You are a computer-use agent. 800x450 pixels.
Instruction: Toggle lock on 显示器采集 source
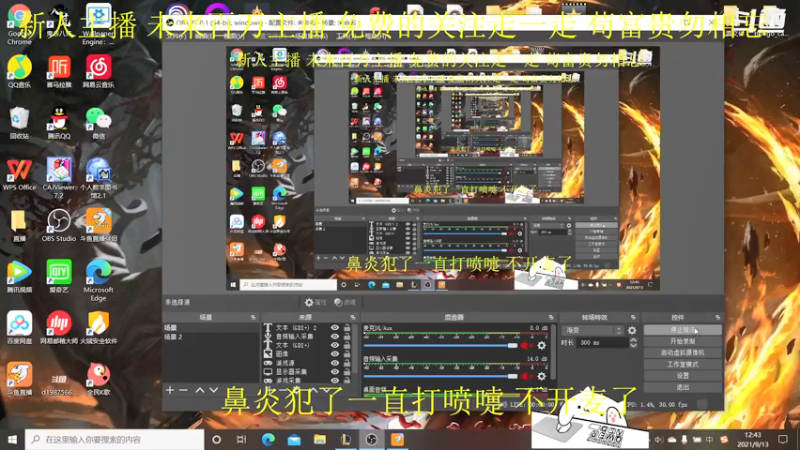[347, 371]
